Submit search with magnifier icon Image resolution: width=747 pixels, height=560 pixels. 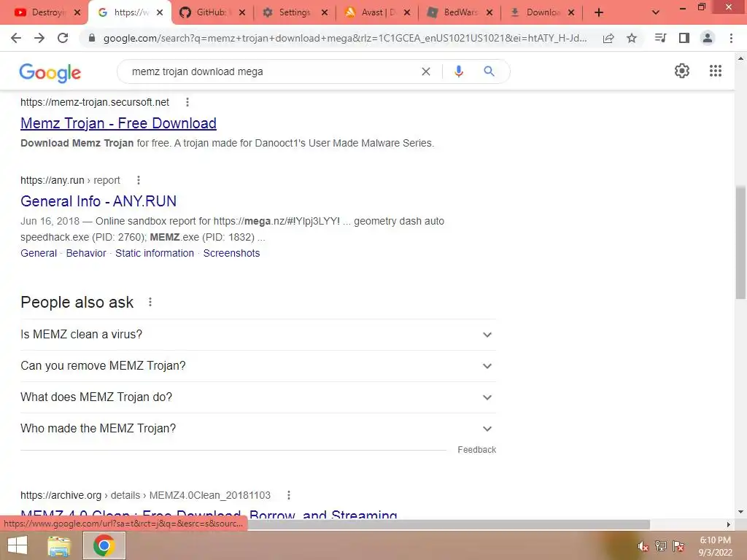pos(489,71)
